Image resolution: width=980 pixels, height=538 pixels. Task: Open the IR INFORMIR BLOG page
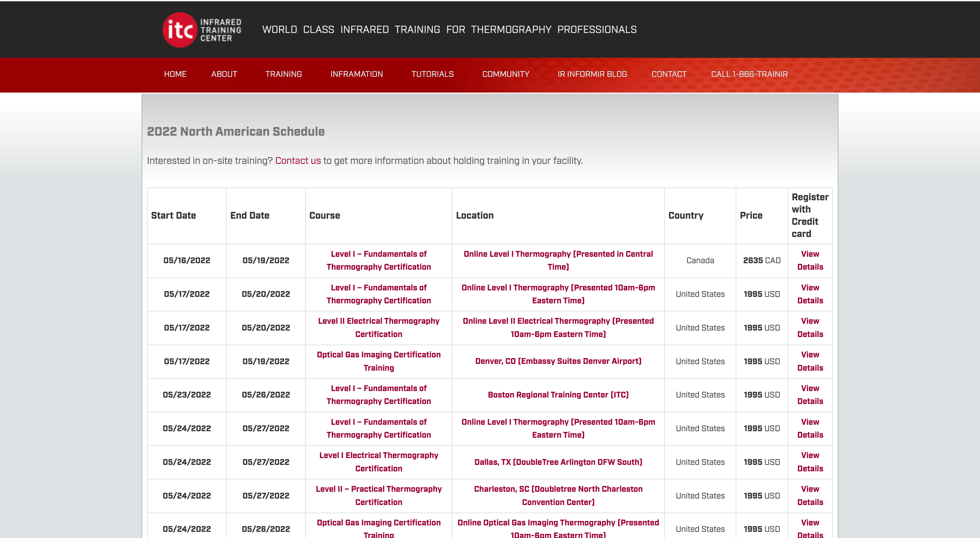(x=592, y=74)
